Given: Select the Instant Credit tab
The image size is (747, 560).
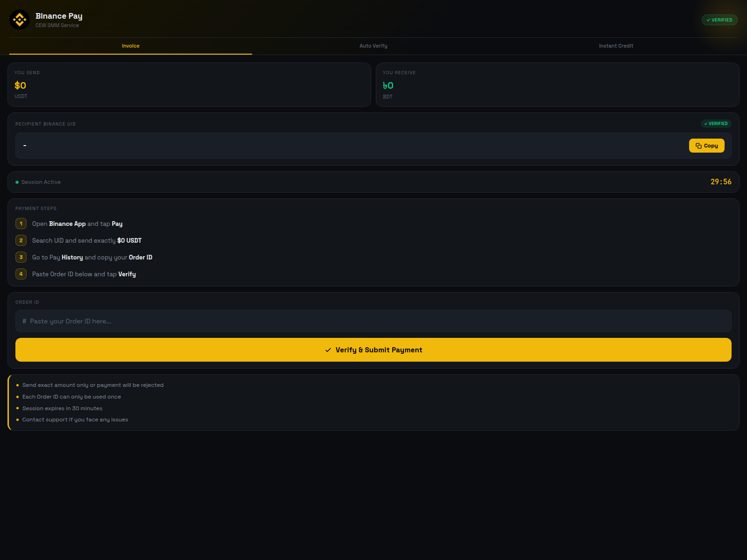Looking at the screenshot, I should tap(616, 46).
